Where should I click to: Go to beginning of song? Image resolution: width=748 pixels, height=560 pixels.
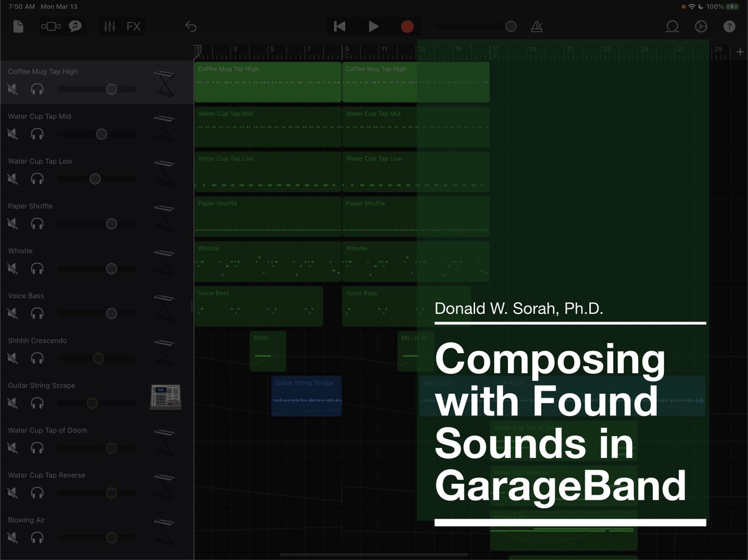[x=340, y=26]
